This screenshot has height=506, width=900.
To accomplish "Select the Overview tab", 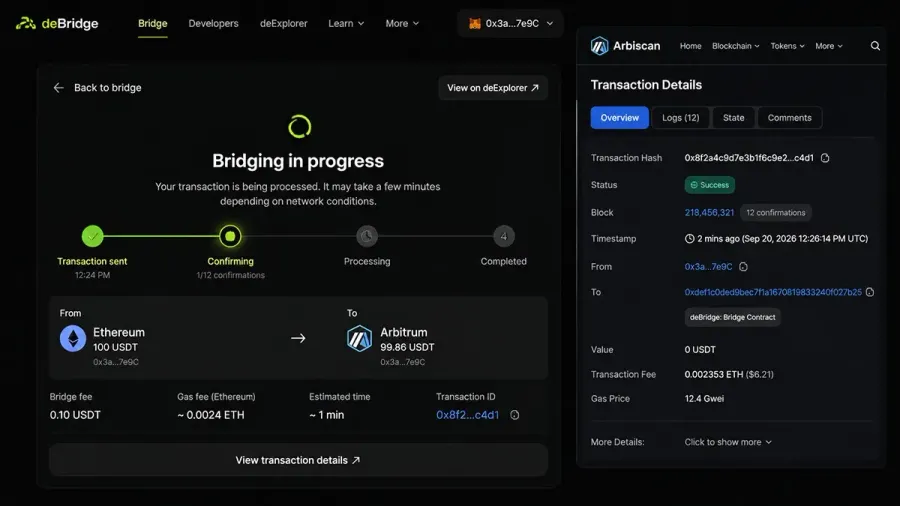I will pyautogui.click(x=619, y=118).
